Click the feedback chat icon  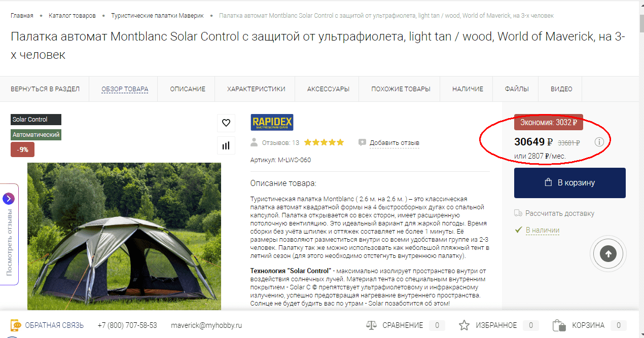click(x=16, y=325)
